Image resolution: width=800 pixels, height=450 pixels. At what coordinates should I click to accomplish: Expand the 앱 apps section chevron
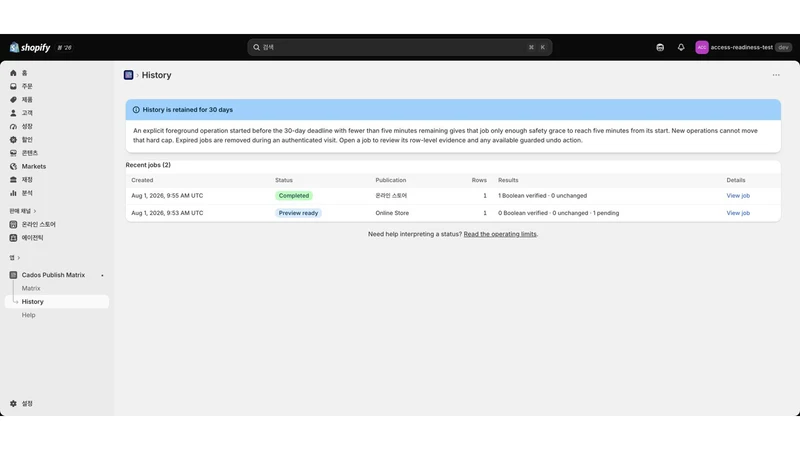pos(18,258)
